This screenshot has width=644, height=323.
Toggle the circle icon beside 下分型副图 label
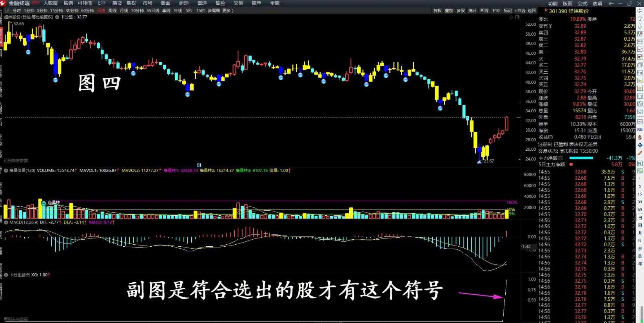click(x=6, y=275)
